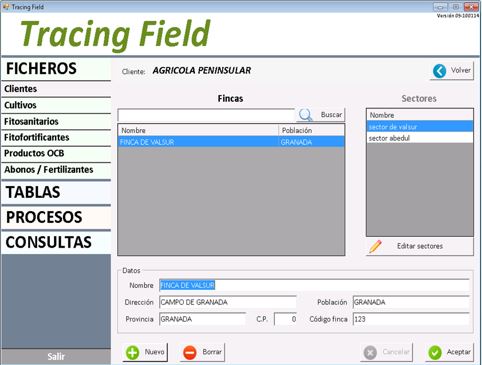This screenshot has width=482, height=365.
Task: Expand the PROCESOS section
Action: (x=56, y=217)
